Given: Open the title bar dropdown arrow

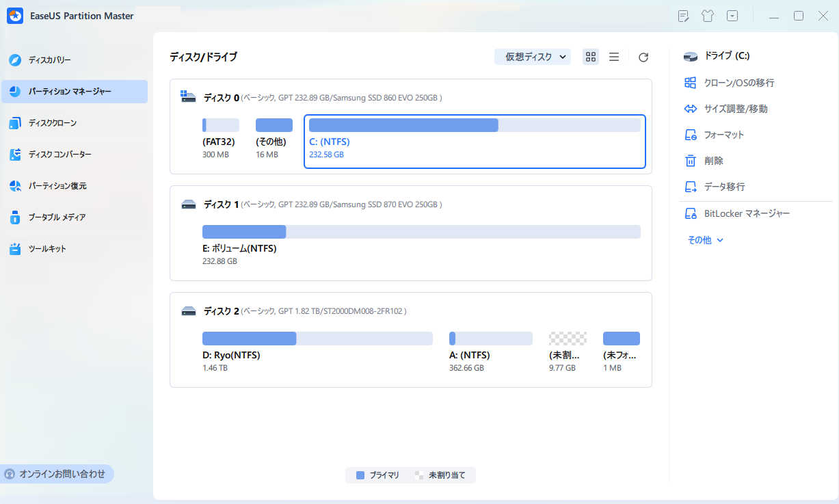Looking at the screenshot, I should [x=732, y=15].
